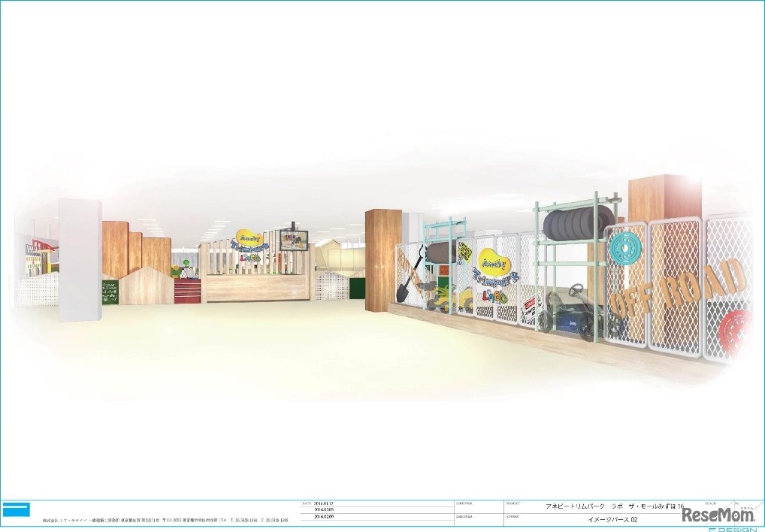This screenshot has width=765, height=532.
Task: Click the wooden pillar in the center
Action: tap(382, 260)
